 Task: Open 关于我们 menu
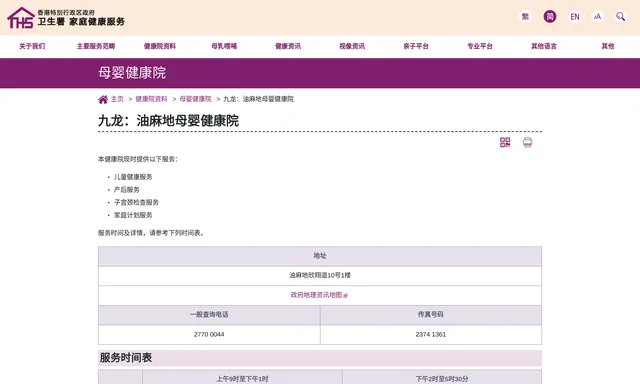click(x=32, y=46)
